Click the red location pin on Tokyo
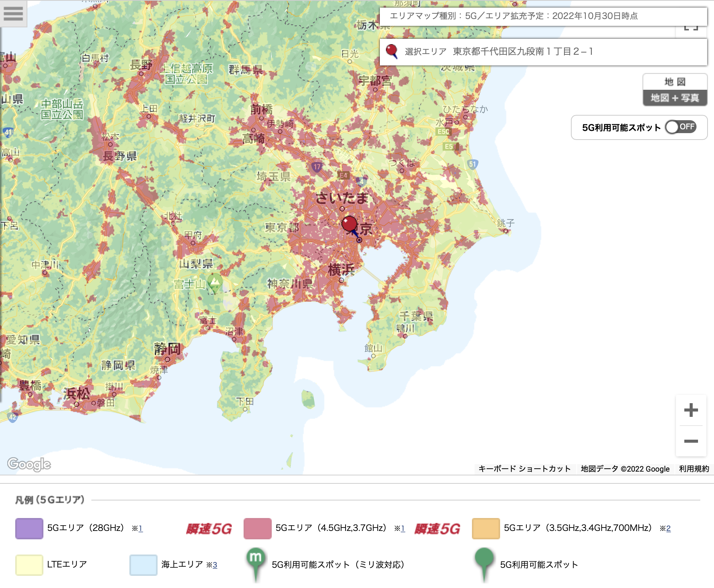714x588 pixels. point(349,224)
